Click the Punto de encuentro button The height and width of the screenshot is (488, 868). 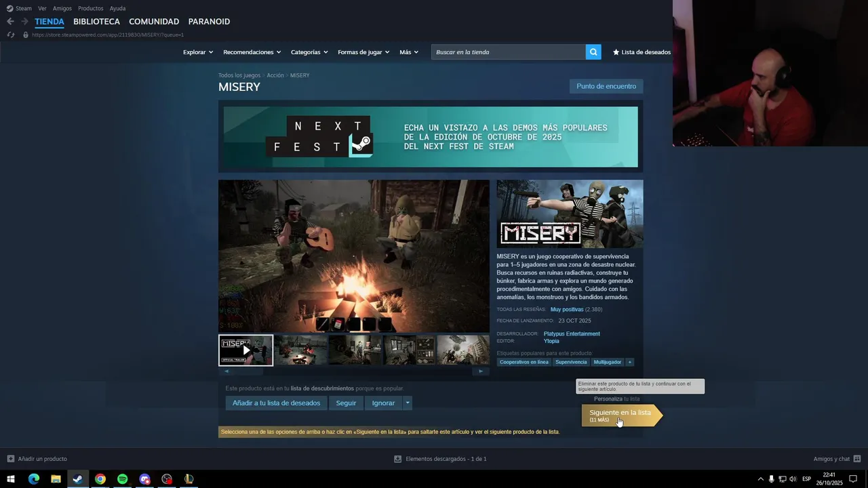pyautogui.click(x=606, y=86)
